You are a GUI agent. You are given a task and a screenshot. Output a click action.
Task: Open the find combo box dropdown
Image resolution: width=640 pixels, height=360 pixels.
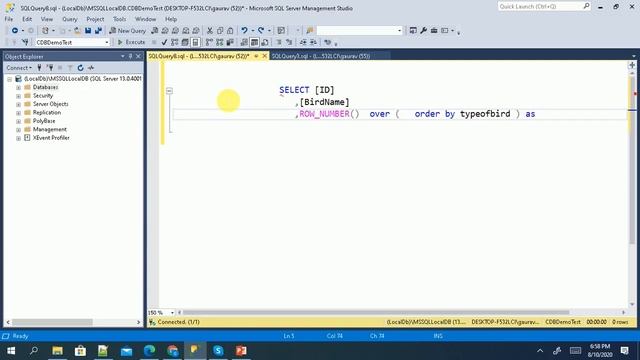pos(399,31)
